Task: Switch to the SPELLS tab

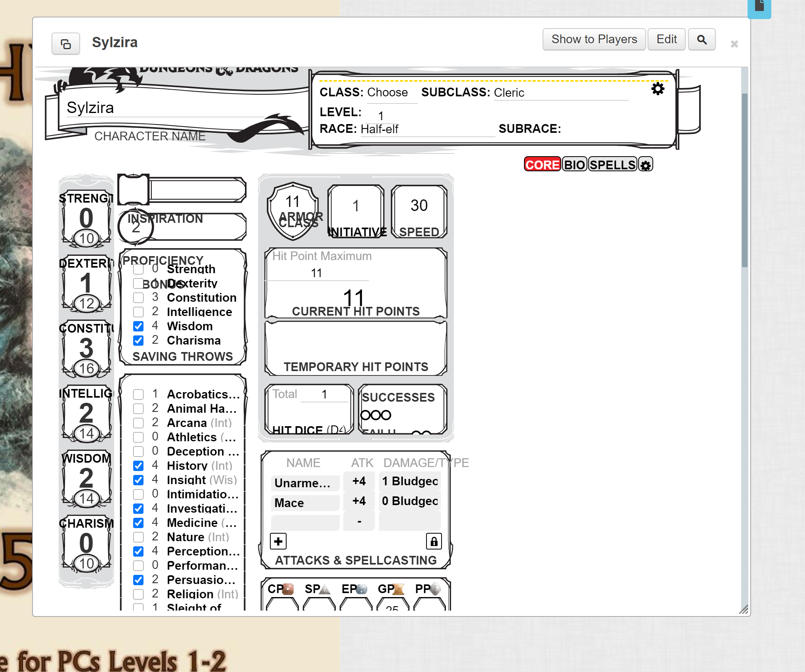Action: (x=612, y=165)
